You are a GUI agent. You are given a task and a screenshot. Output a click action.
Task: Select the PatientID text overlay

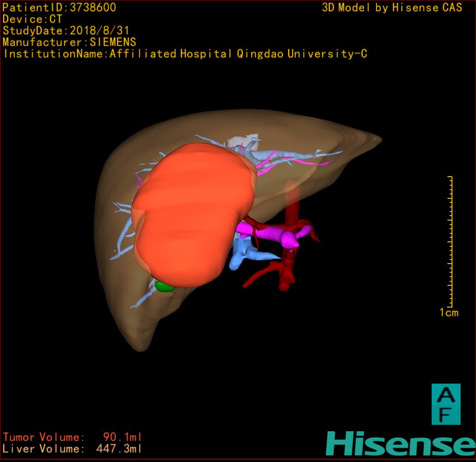59,7
